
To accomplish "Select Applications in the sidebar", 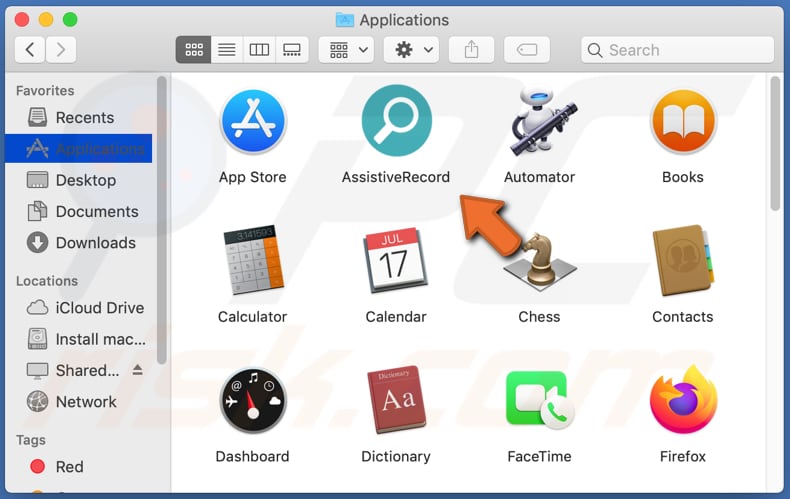I will [79, 148].
